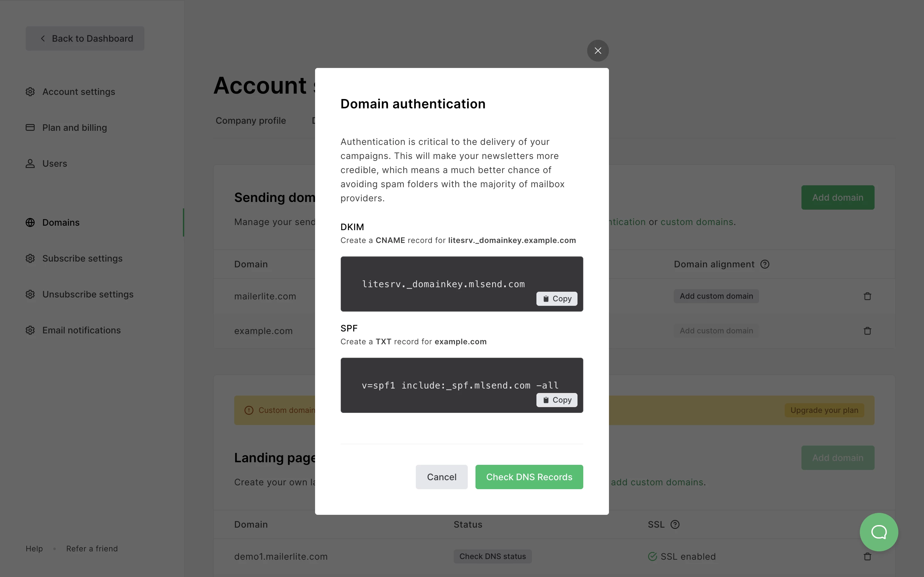
Task: Open the live chat support bubble
Action: (x=878, y=532)
